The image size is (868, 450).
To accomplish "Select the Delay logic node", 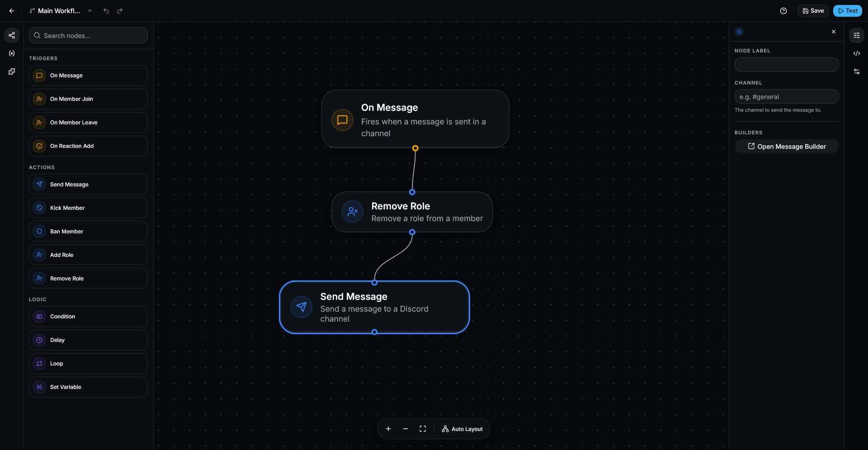I will tap(88, 340).
